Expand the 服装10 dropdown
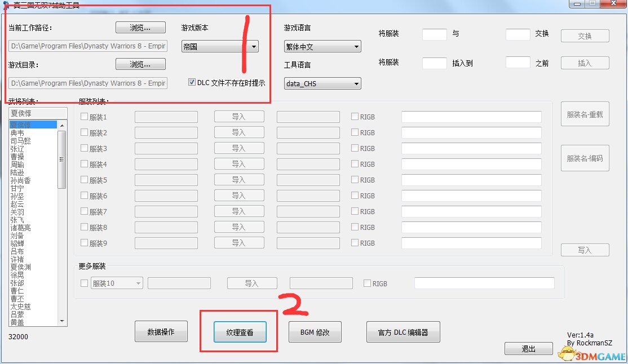The height and width of the screenshot is (364, 628). tap(117, 283)
